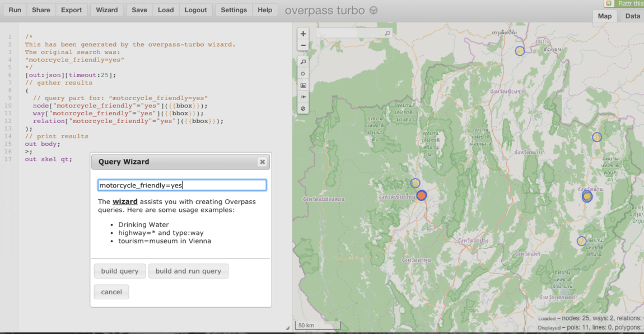Click the node["motorcycle_friendly"="yes"] code line
644x334 pixels.
tap(120, 105)
